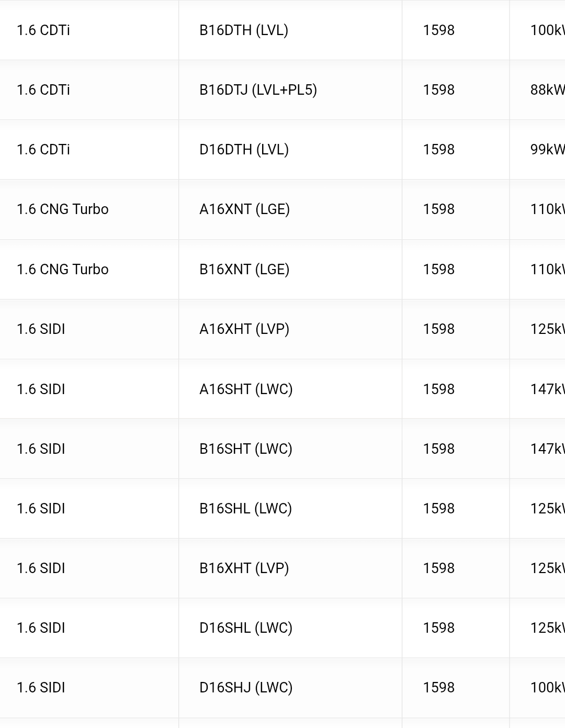Click 1.6 CDTi in the B16DTH row

43,30
